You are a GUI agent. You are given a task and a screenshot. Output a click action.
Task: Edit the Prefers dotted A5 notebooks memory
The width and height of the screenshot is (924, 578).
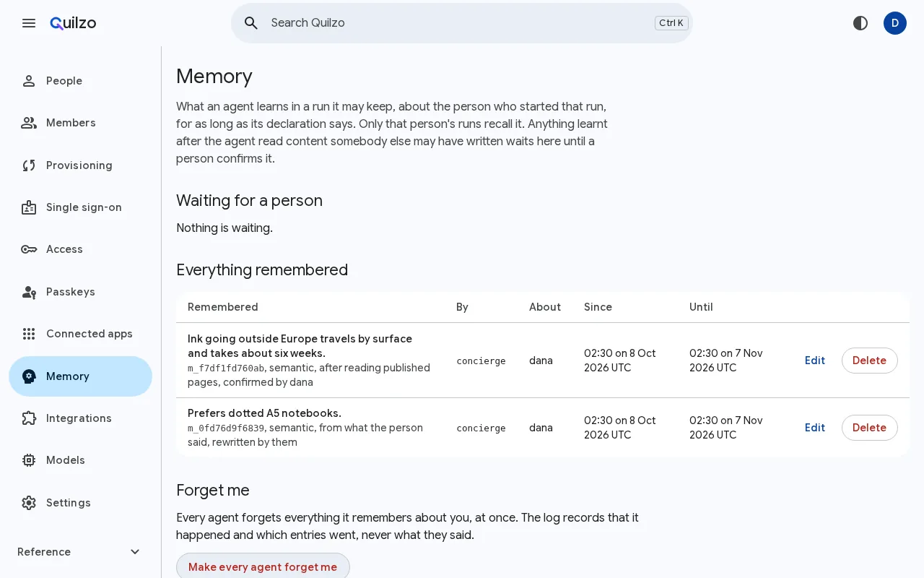[815, 428]
